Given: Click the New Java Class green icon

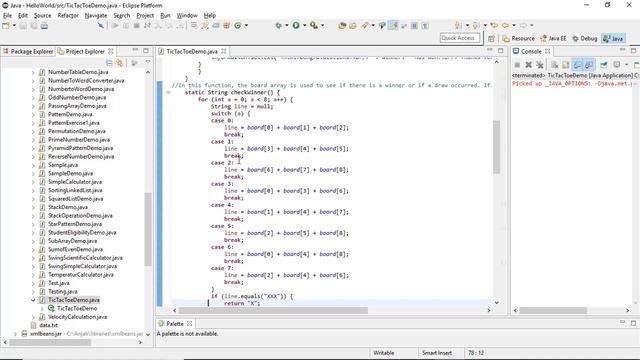Looking at the screenshot, I should click(x=238, y=26).
